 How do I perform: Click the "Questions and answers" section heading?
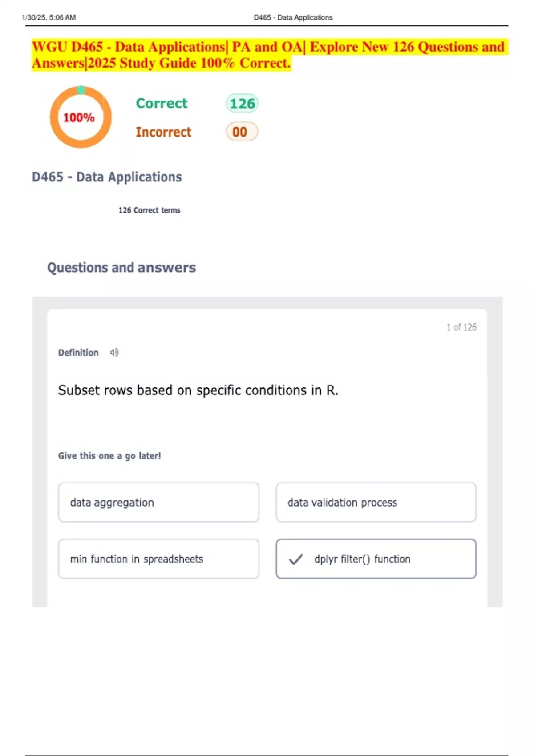tap(121, 268)
